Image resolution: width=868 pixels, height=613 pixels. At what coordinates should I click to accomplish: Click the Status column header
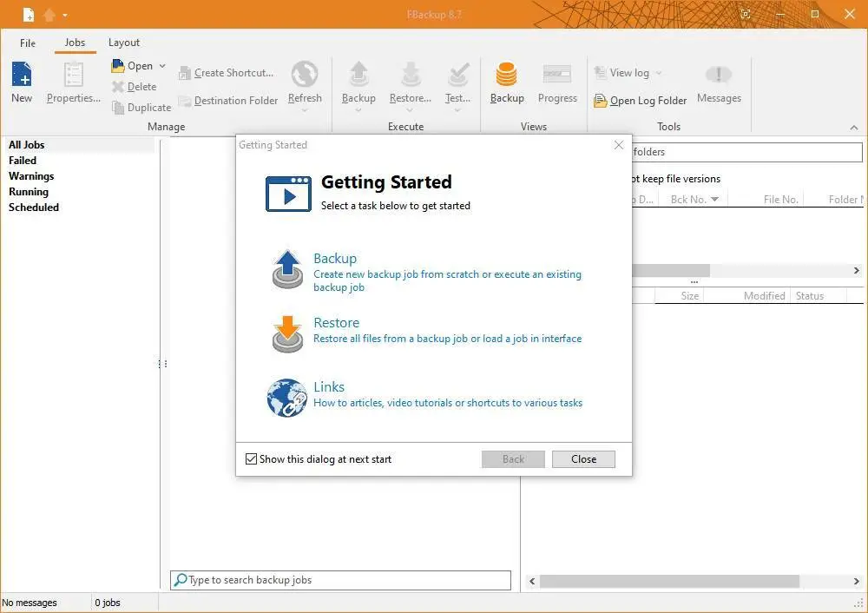809,296
